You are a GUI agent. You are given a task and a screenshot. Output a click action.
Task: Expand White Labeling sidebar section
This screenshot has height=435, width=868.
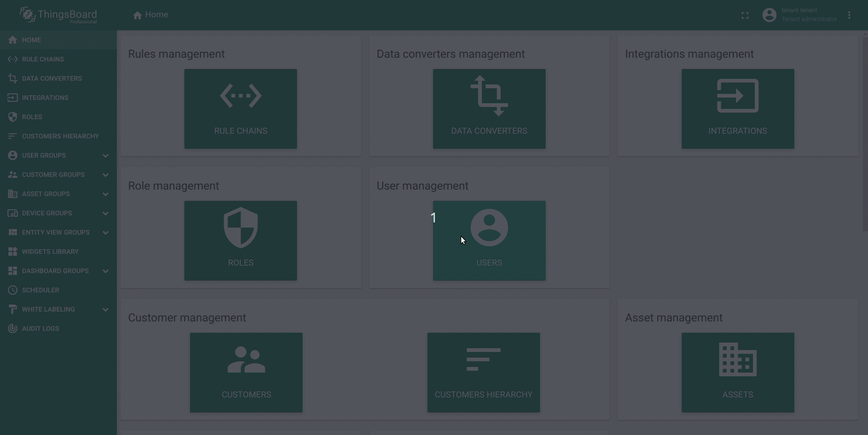click(106, 310)
